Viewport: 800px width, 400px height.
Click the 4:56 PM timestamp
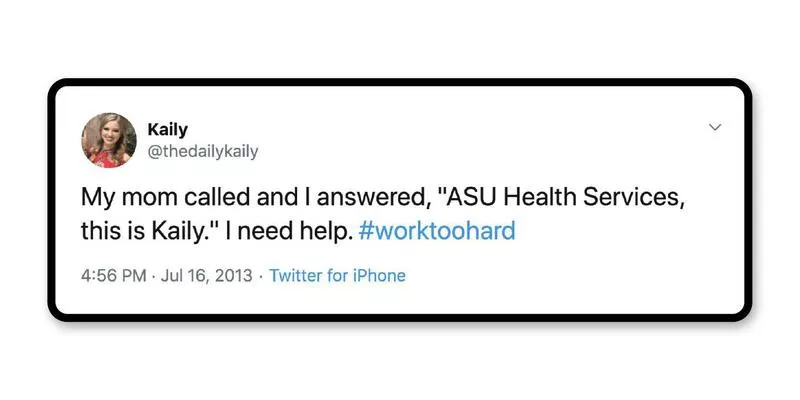point(113,275)
